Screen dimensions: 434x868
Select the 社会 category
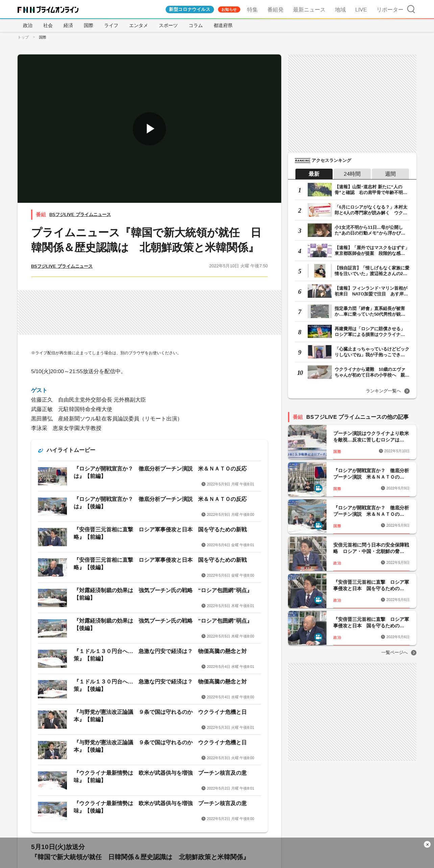point(48,25)
